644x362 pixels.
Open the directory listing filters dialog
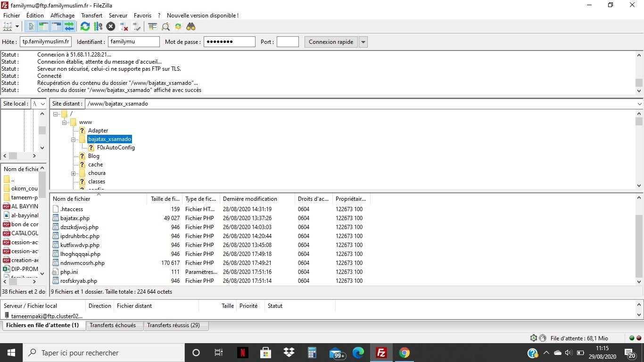coord(152,26)
